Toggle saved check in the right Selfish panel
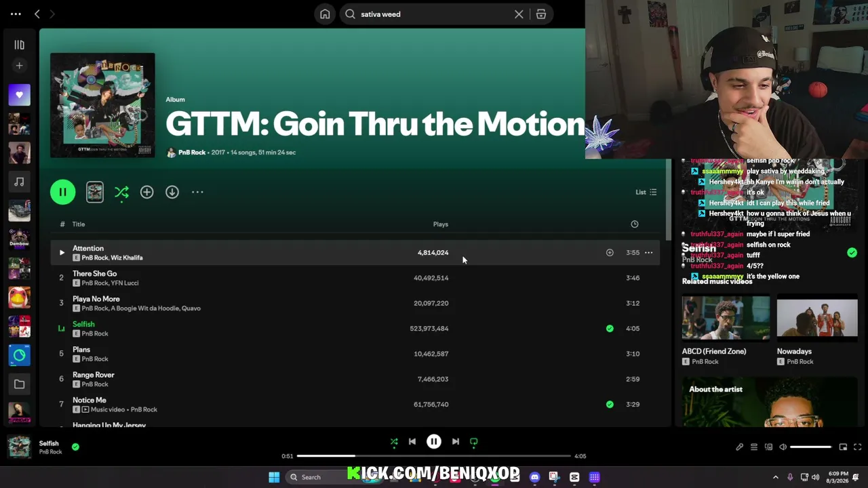The height and width of the screenshot is (488, 868). tap(852, 253)
